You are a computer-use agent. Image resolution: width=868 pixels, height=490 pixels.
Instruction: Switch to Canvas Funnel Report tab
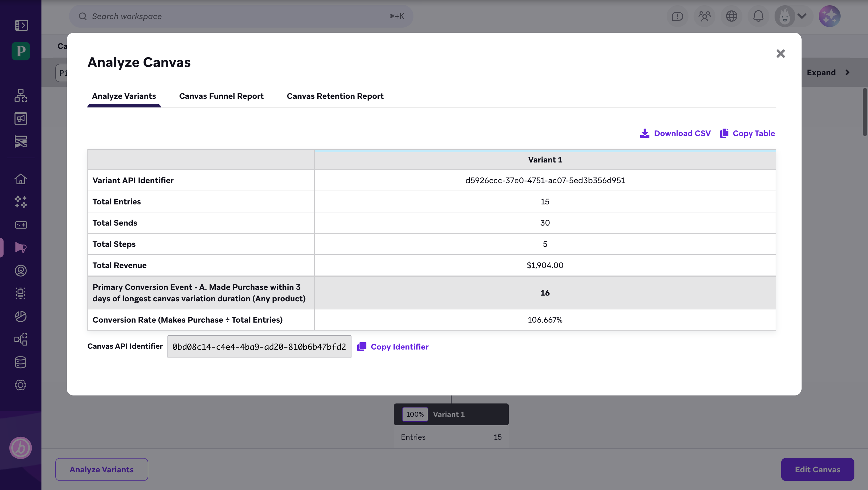coord(221,96)
